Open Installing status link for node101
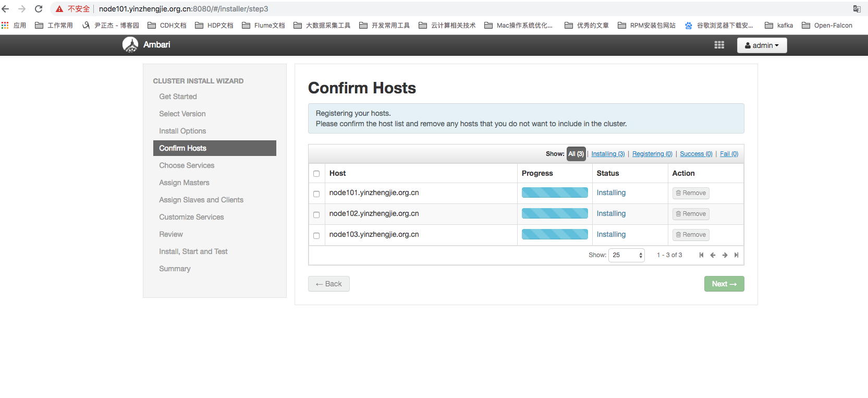 pyautogui.click(x=611, y=192)
